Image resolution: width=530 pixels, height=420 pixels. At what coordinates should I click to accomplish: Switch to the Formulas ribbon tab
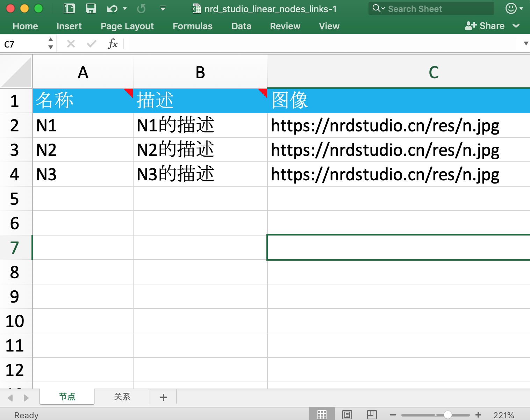click(x=193, y=26)
